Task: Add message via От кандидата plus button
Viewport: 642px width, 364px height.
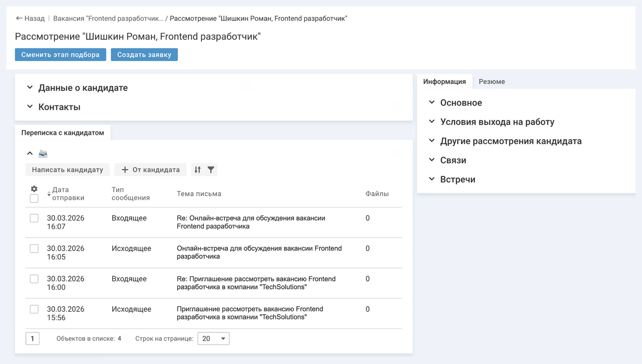Action: 150,170
